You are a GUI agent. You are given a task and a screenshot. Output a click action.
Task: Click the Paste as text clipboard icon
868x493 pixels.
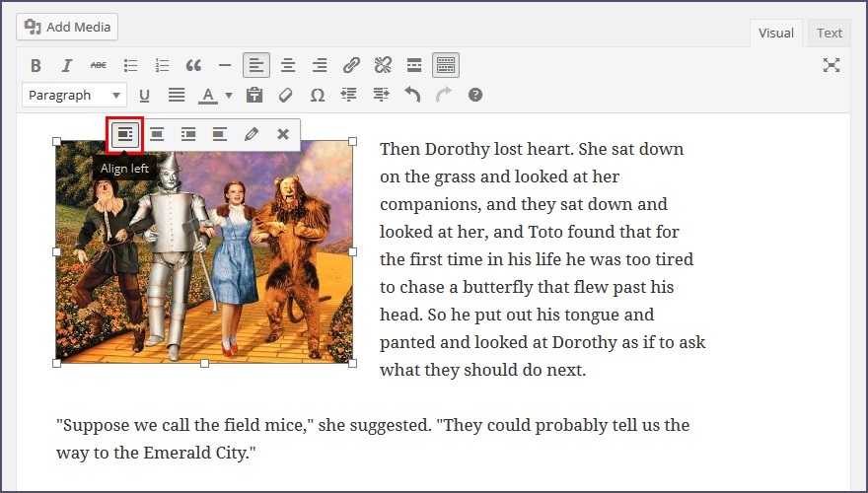point(254,96)
